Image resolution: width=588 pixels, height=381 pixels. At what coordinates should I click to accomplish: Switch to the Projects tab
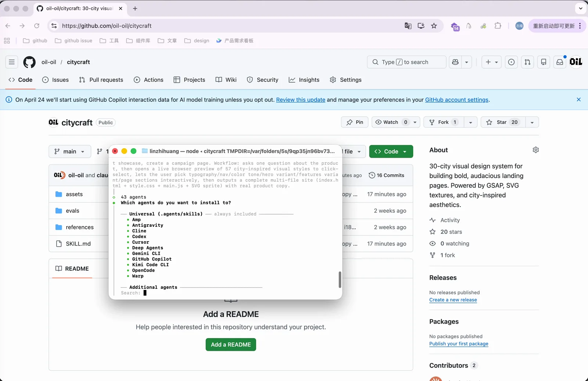189,80
